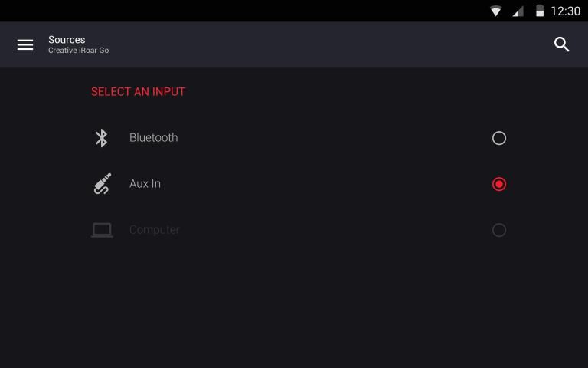Click the Sources title text

(67, 40)
